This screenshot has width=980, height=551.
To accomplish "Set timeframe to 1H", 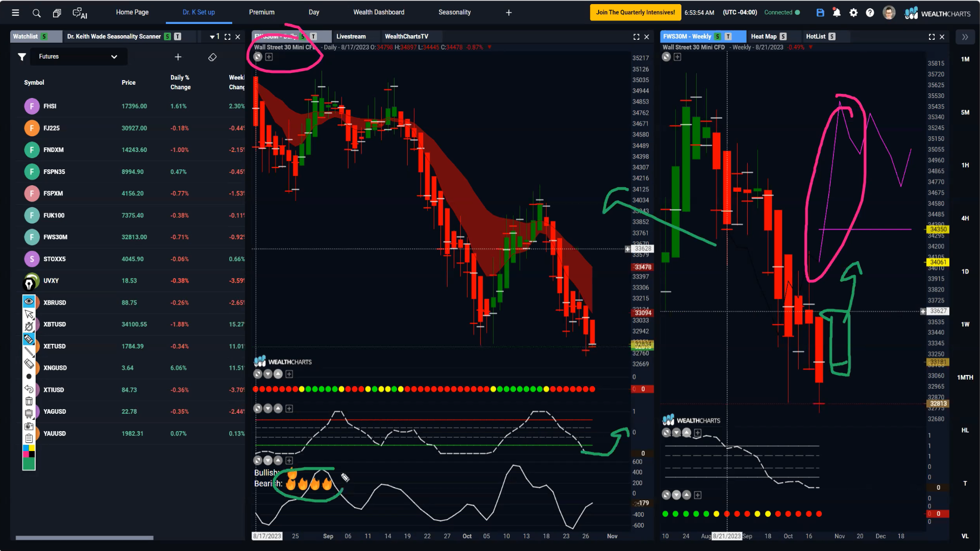I will point(965,165).
